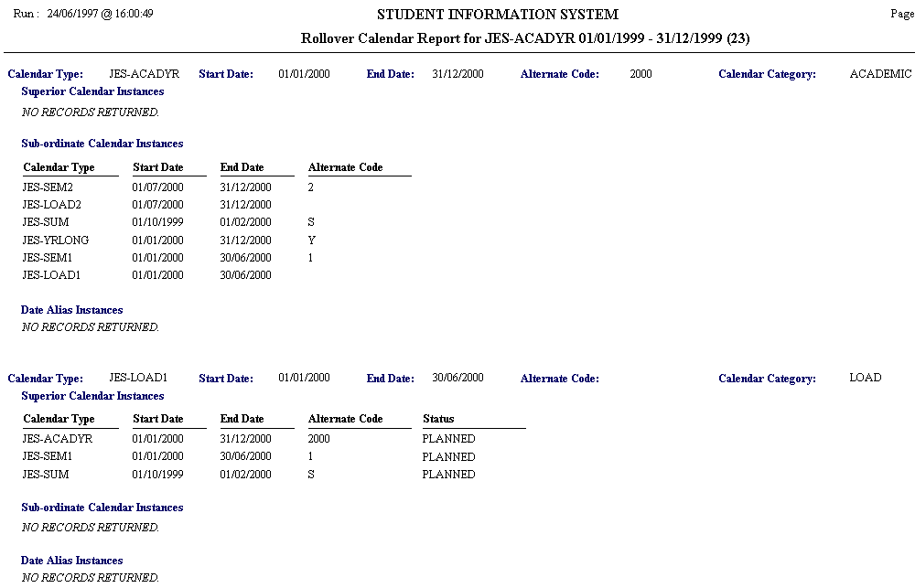Viewport: 915px width, 588px height.
Task: Select the LOAD calendar category value
Action: click(x=865, y=378)
